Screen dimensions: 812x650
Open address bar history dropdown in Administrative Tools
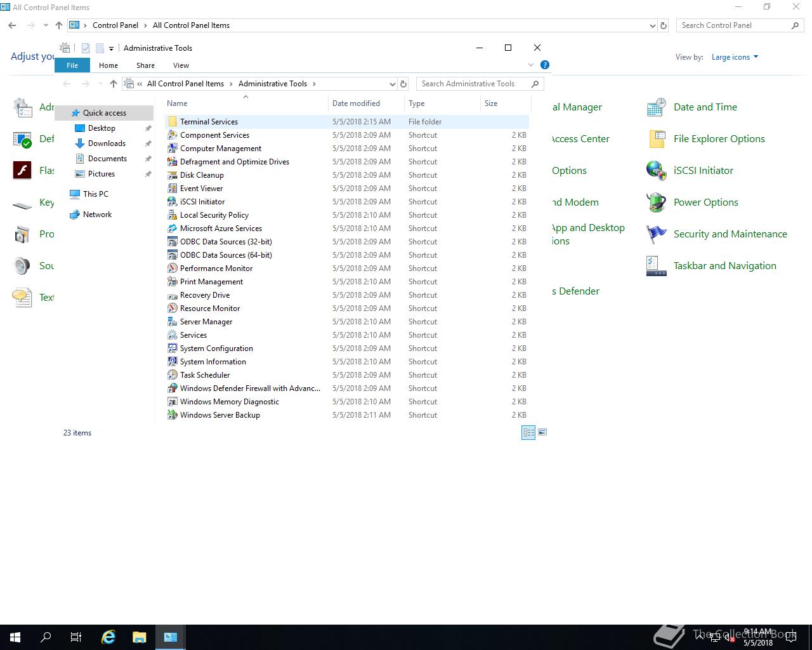(x=392, y=84)
